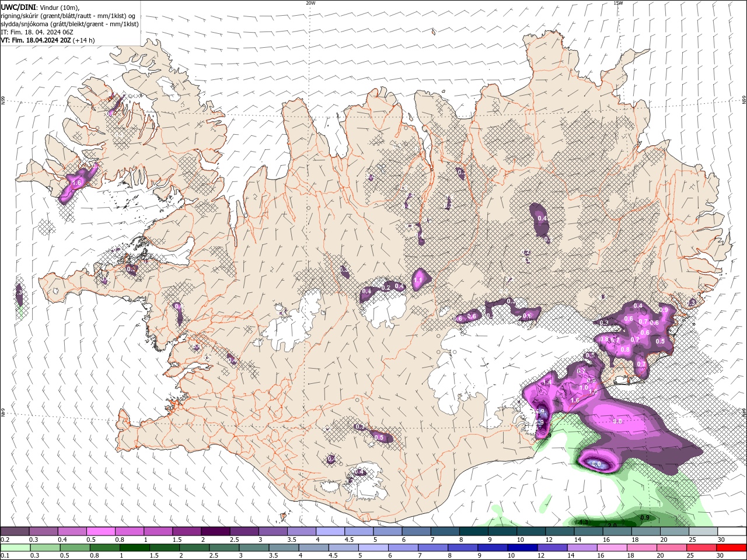Click the '1.5' label in the upper legend

coord(177,540)
